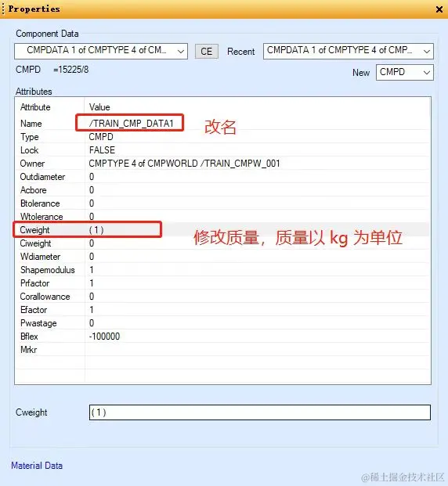The width and height of the screenshot is (448, 486).
Task: Select the Outdiameter attribute row
Action: tap(222, 177)
